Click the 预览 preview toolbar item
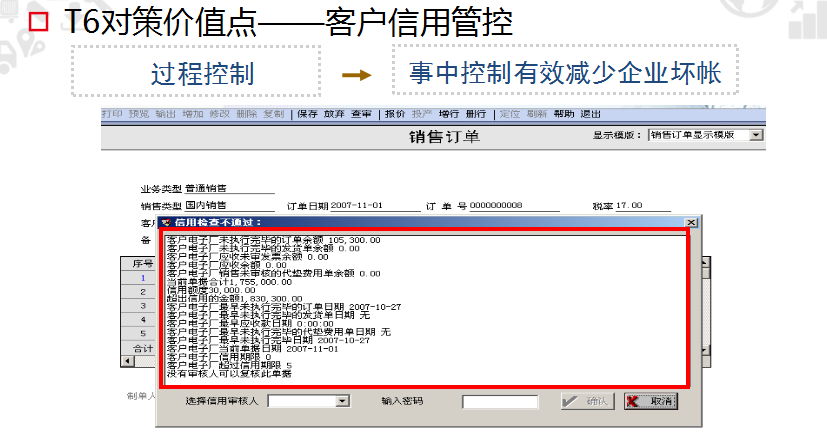This screenshot has height=447, width=827. pyautogui.click(x=139, y=114)
